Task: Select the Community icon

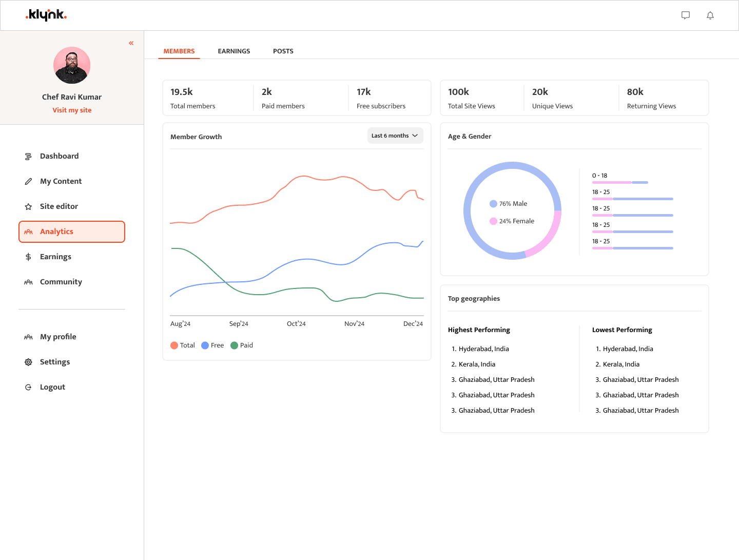Action: tap(28, 281)
